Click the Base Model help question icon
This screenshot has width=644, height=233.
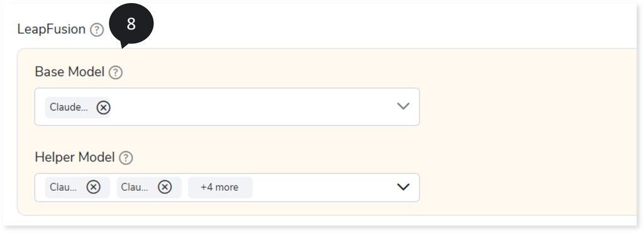[x=116, y=73]
